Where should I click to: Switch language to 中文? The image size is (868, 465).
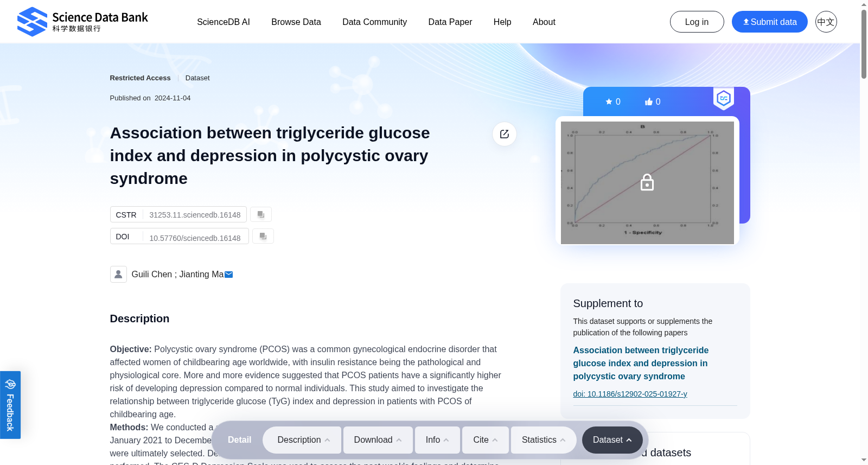coord(826,22)
